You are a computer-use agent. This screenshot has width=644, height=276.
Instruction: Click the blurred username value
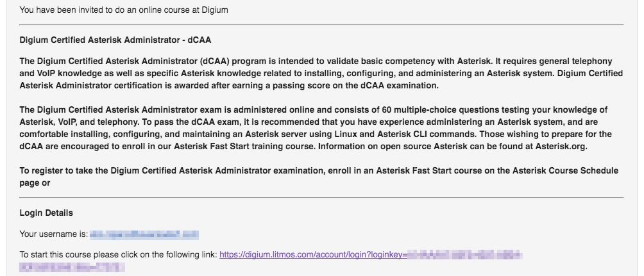tap(144, 235)
